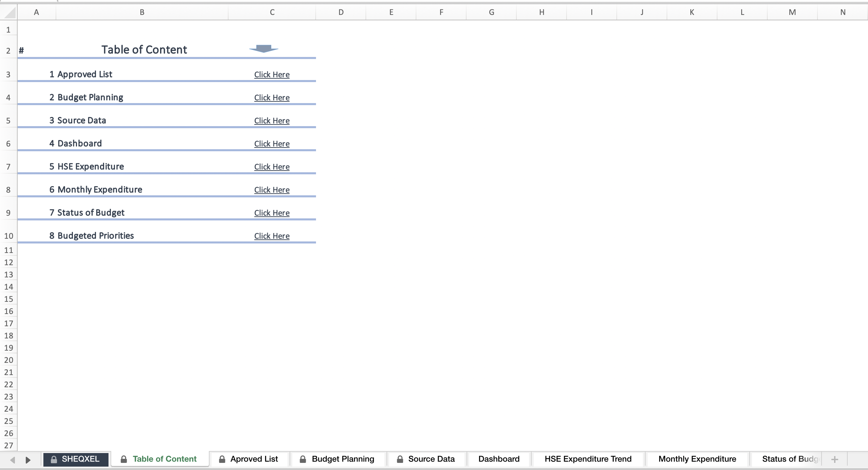Click Here link for Budgeted Priorities
The image size is (868, 470).
[272, 236]
